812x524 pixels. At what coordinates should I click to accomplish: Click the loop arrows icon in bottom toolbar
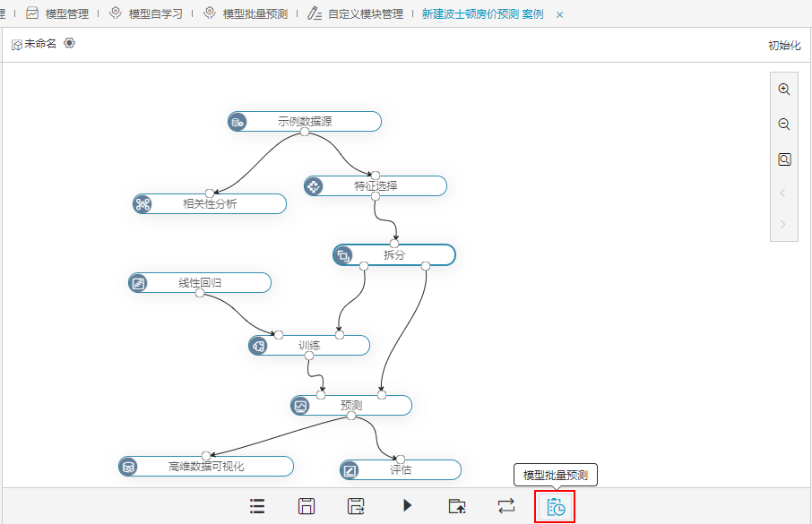[x=506, y=505]
